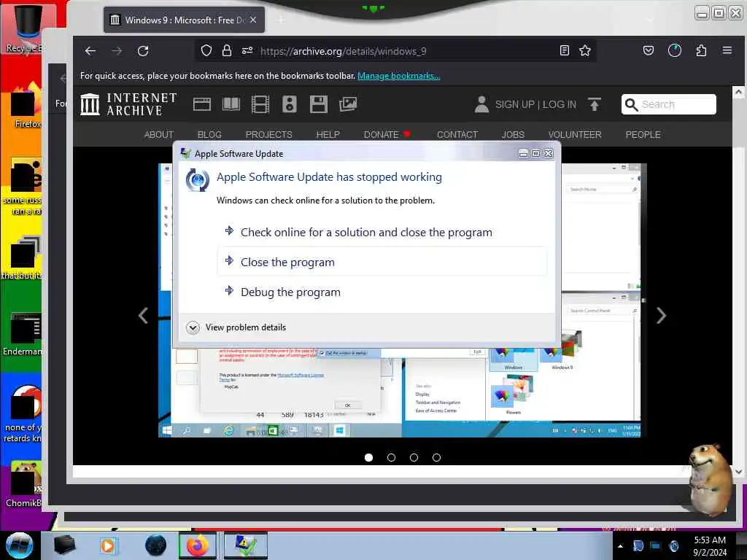This screenshot has height=560, width=747.
Task: Open the PEOPLE nav item
Action: pyautogui.click(x=643, y=135)
